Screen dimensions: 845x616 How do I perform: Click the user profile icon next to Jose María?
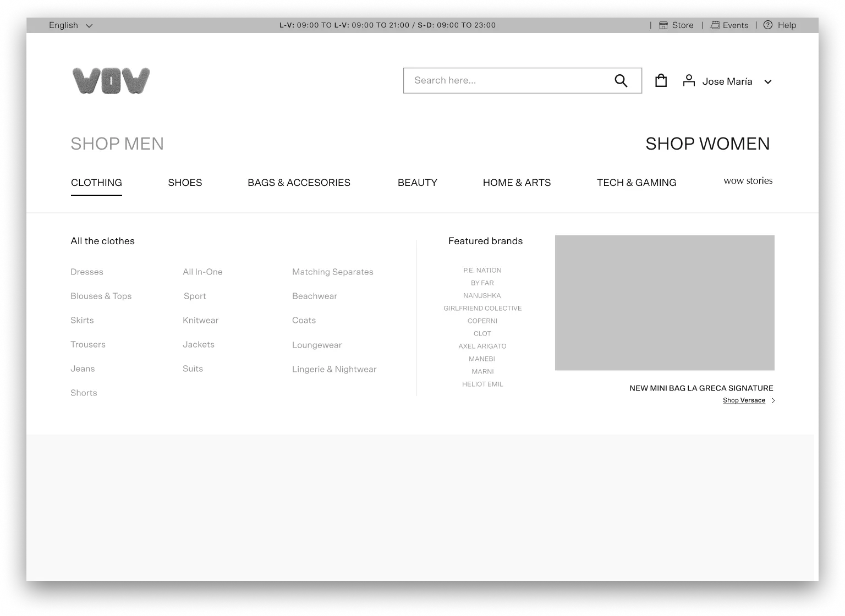(689, 80)
